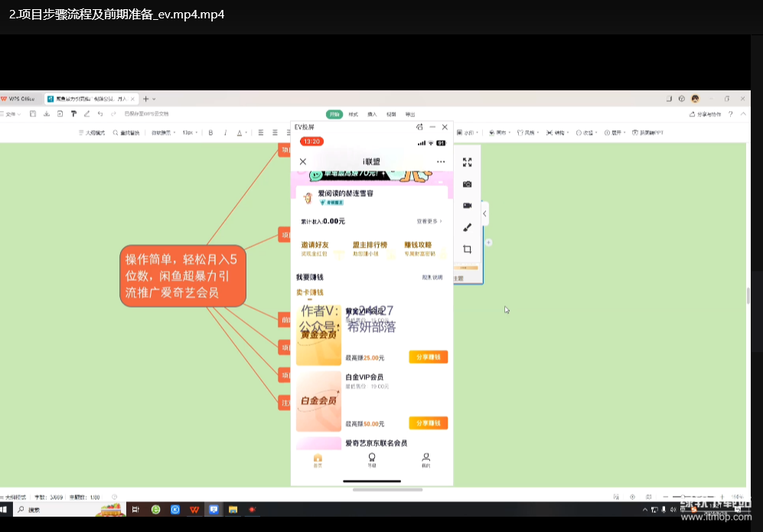Collapse the WPS ribbon with chevron
This screenshot has height=532, width=763.
click(743, 114)
